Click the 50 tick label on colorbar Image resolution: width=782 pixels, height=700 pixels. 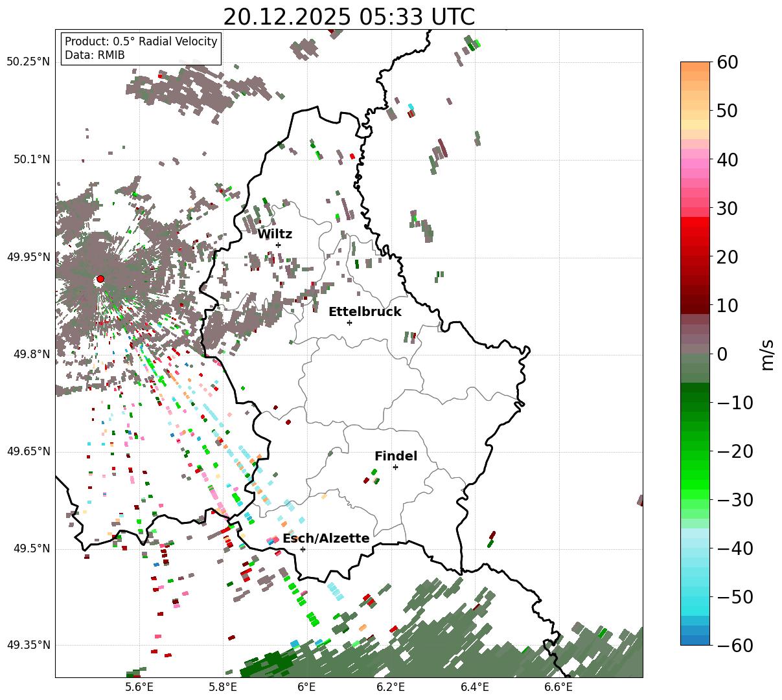tap(728, 111)
